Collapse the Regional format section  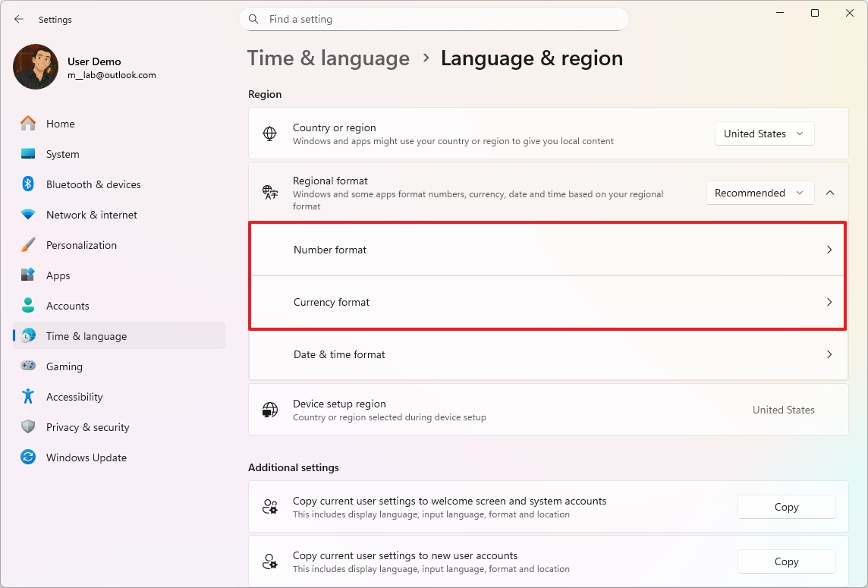[829, 193]
